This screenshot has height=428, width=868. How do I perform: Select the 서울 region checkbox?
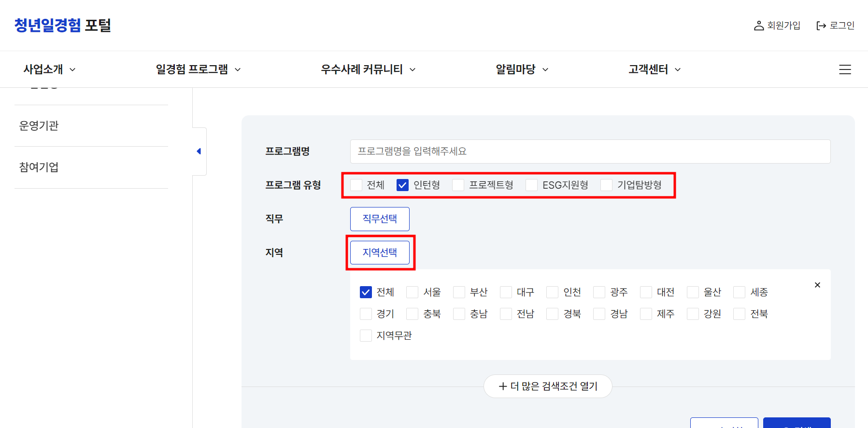click(x=412, y=292)
